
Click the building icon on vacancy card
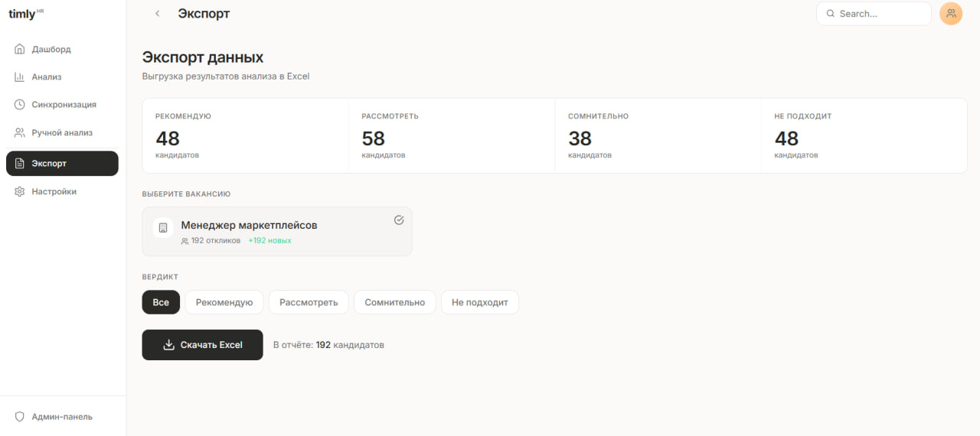[163, 227]
